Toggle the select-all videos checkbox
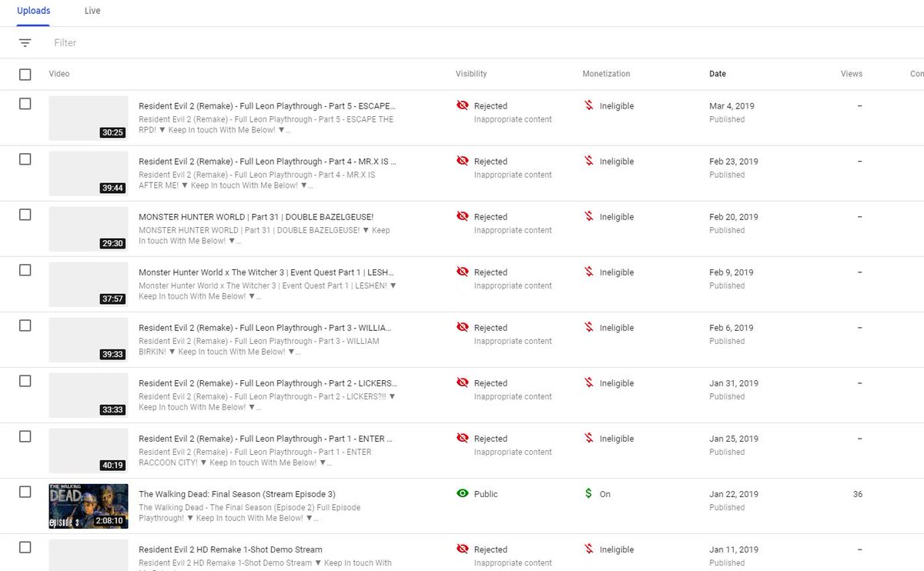Screen dimensions: 924x571 pos(25,75)
